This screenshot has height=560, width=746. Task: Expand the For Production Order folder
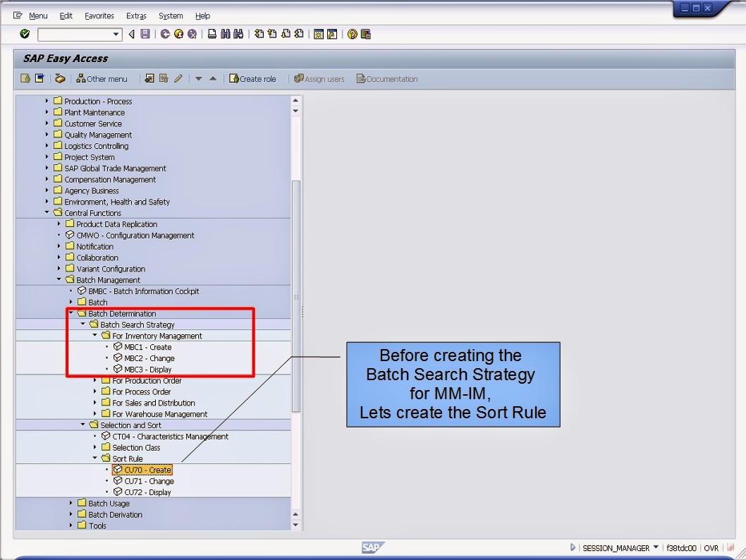click(94, 380)
